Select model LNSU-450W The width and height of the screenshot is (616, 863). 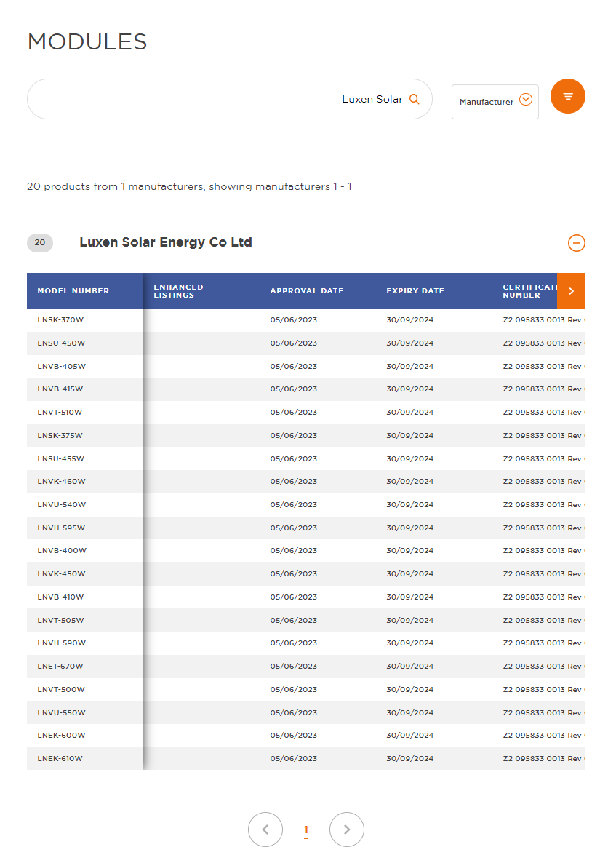coord(61,343)
